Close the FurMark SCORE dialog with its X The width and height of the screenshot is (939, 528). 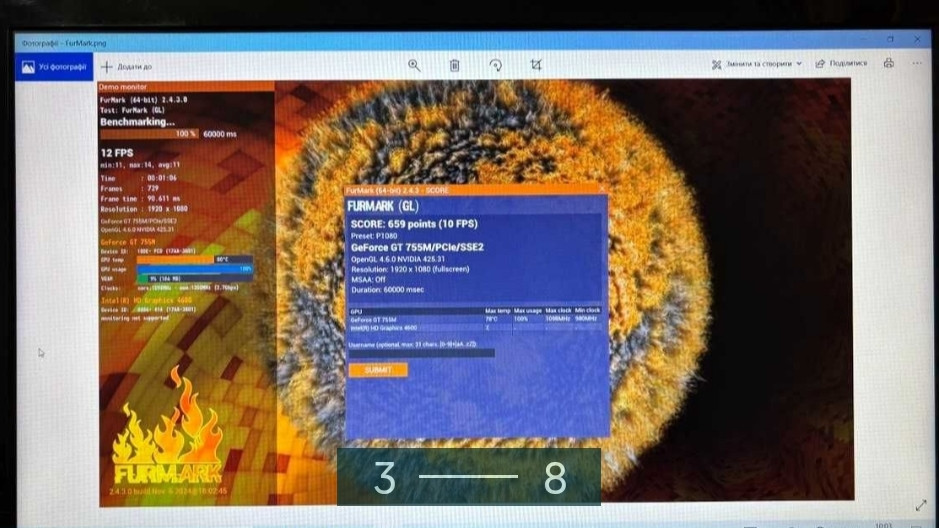click(x=602, y=190)
